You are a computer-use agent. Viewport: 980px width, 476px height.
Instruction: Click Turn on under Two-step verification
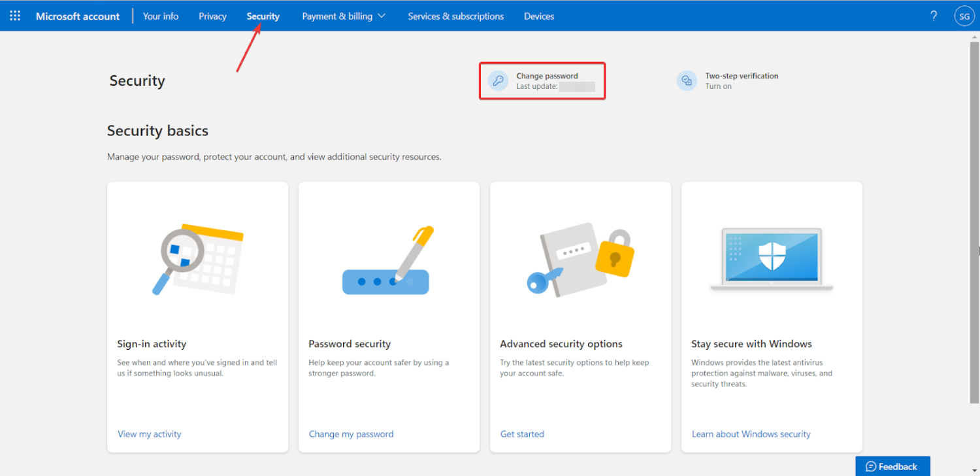pyautogui.click(x=718, y=86)
